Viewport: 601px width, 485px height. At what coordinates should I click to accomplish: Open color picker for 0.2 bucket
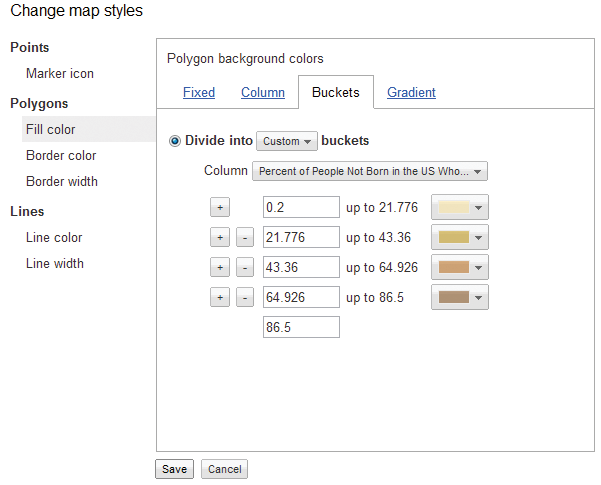point(459,207)
